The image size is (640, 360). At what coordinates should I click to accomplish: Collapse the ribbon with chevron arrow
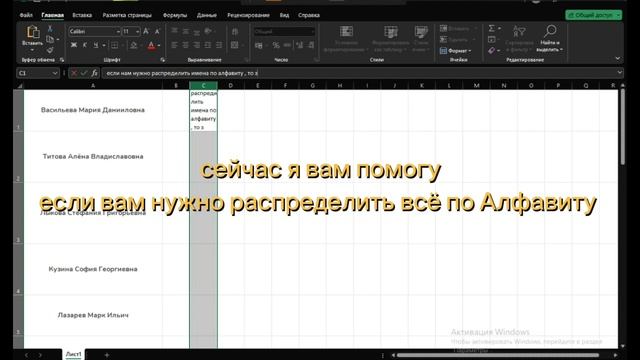[x=618, y=58]
